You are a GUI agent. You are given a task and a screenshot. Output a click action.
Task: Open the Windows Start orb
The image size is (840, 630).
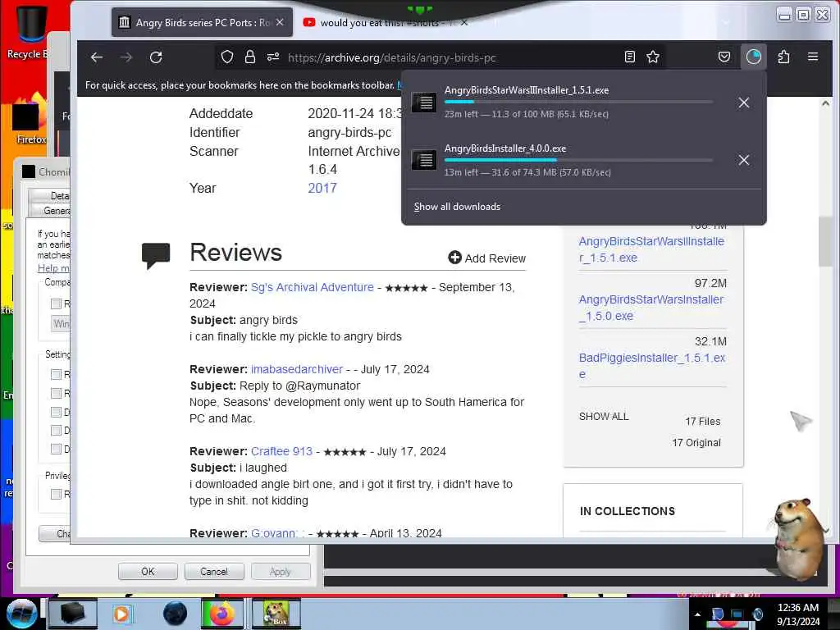click(21, 614)
